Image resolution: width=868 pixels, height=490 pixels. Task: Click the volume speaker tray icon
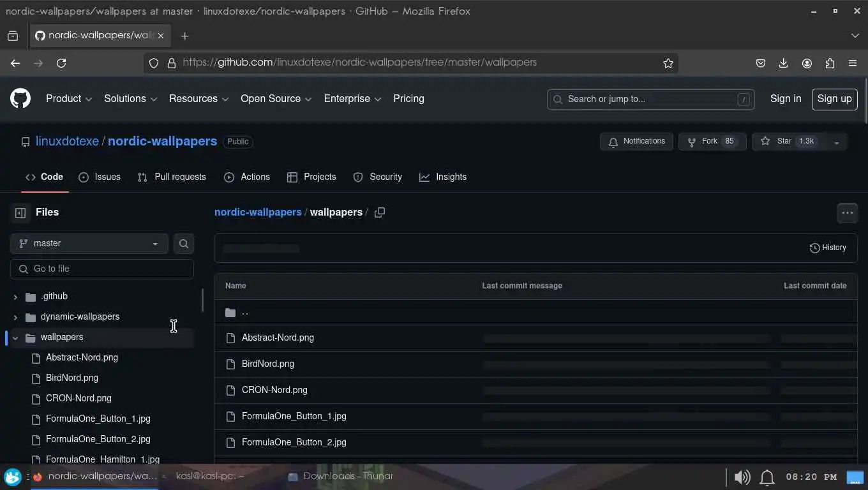click(x=742, y=477)
